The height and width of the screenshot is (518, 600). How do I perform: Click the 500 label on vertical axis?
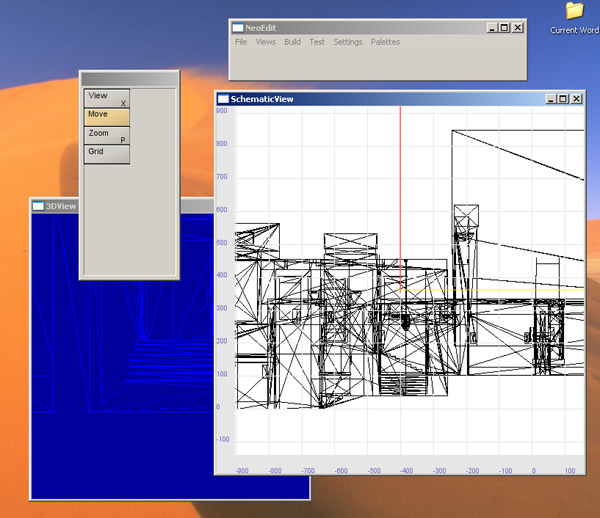tap(222, 243)
